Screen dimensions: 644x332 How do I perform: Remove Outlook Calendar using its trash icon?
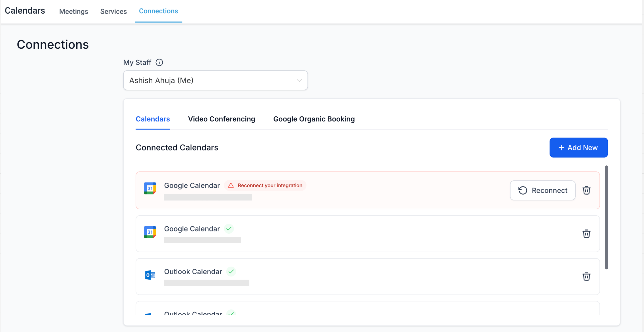pos(586,276)
